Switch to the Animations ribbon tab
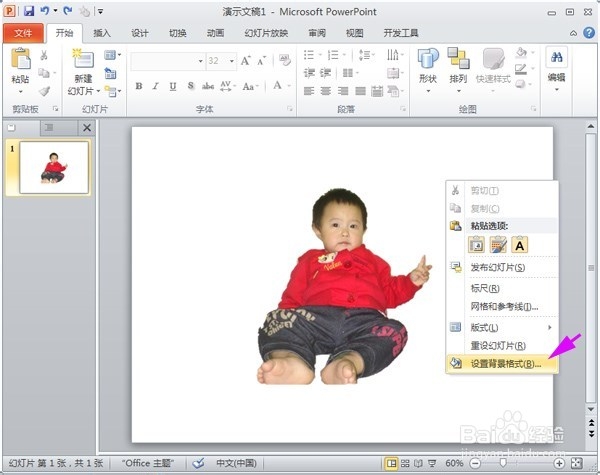 (215, 33)
